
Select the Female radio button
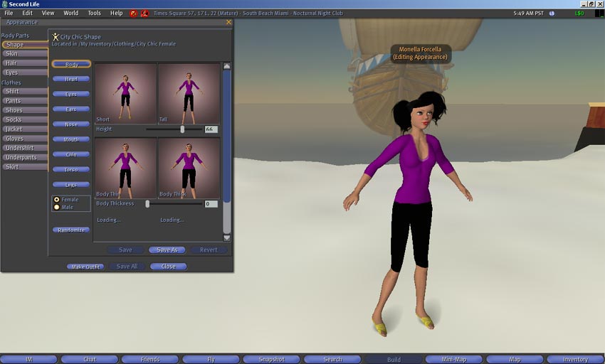[57, 200]
